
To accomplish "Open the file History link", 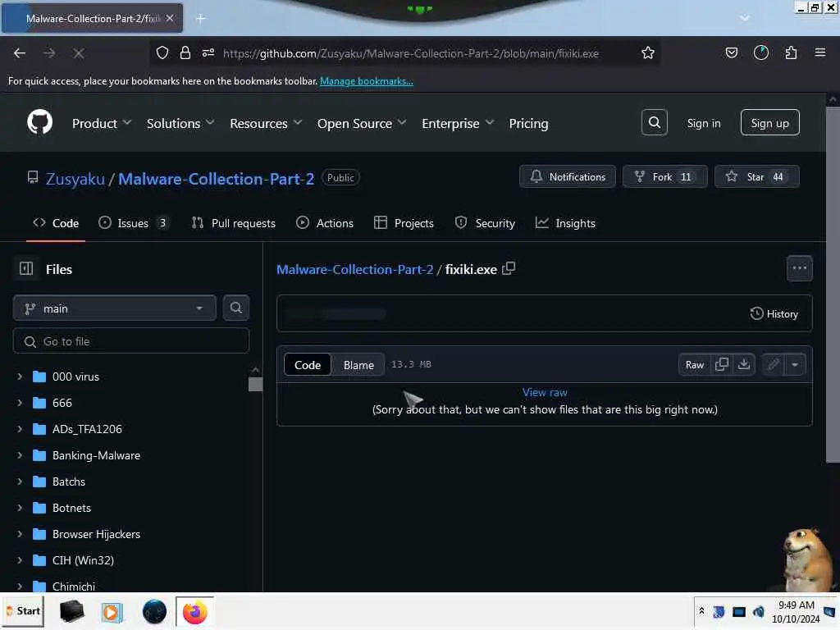I will tap(774, 313).
